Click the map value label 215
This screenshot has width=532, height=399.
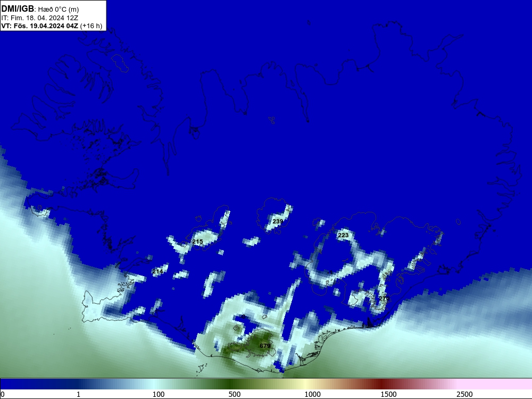point(197,242)
